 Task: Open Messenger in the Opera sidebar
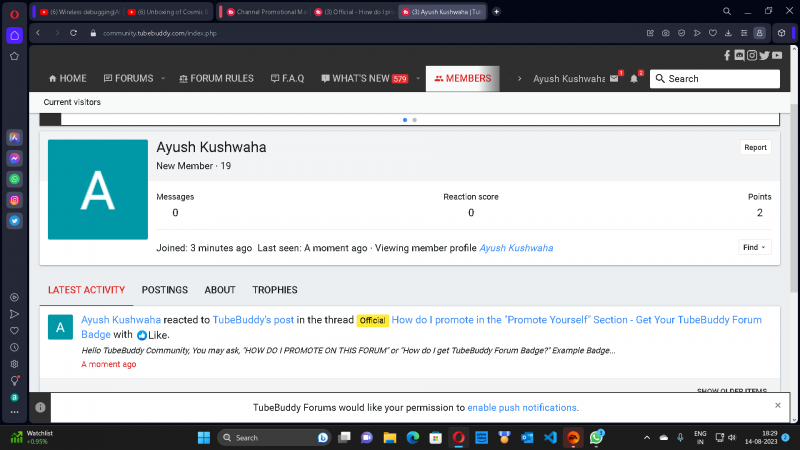pos(15,158)
